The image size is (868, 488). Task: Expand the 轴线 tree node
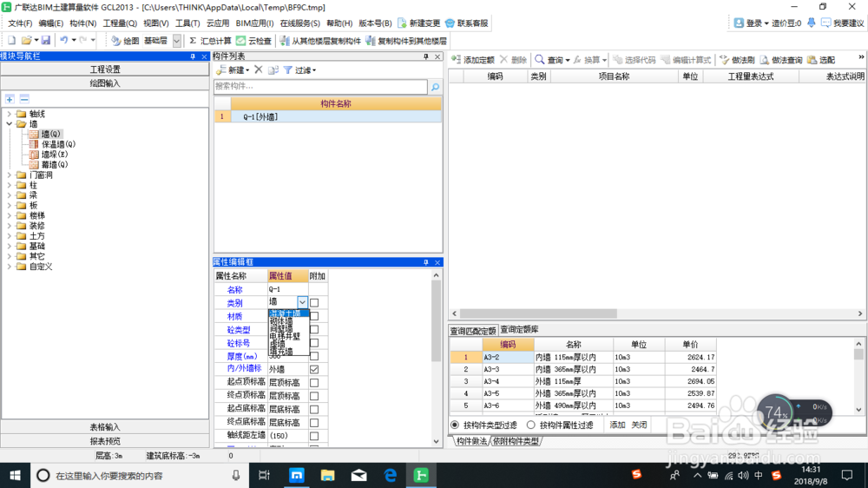[10, 114]
